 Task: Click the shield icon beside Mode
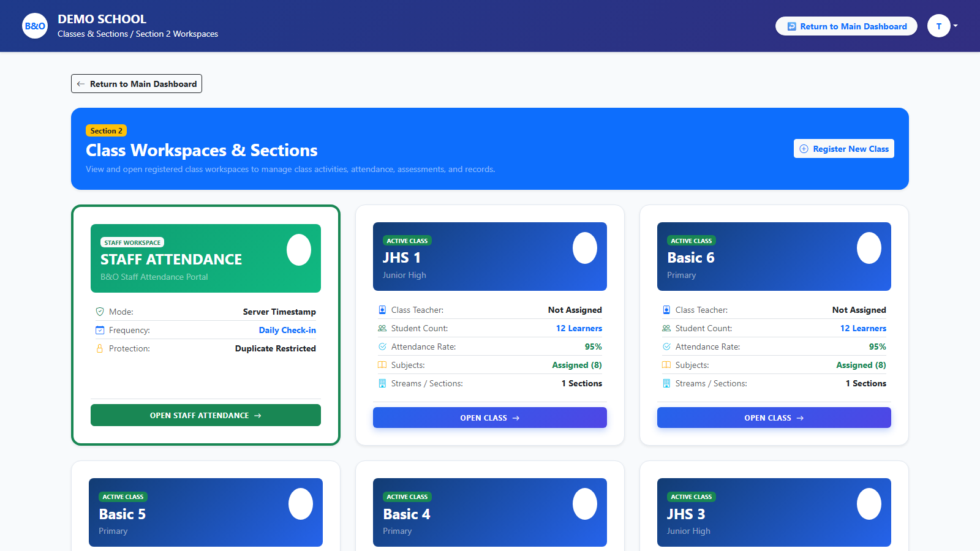[x=100, y=312]
